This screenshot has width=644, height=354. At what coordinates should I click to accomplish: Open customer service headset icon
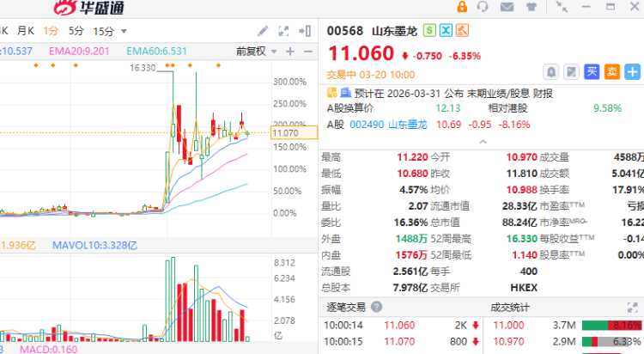tap(483, 7)
